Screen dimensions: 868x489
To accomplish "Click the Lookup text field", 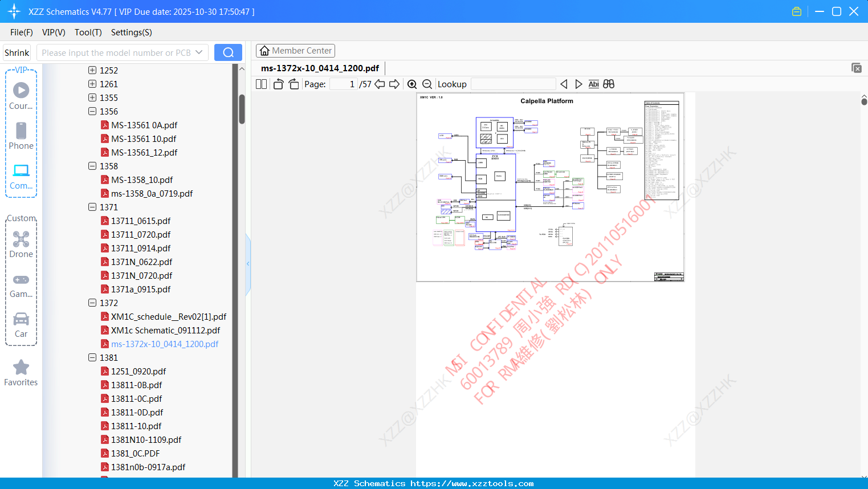I will (514, 84).
